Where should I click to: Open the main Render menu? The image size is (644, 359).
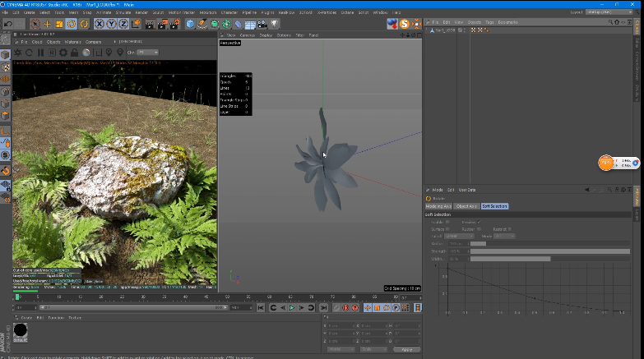click(x=141, y=12)
